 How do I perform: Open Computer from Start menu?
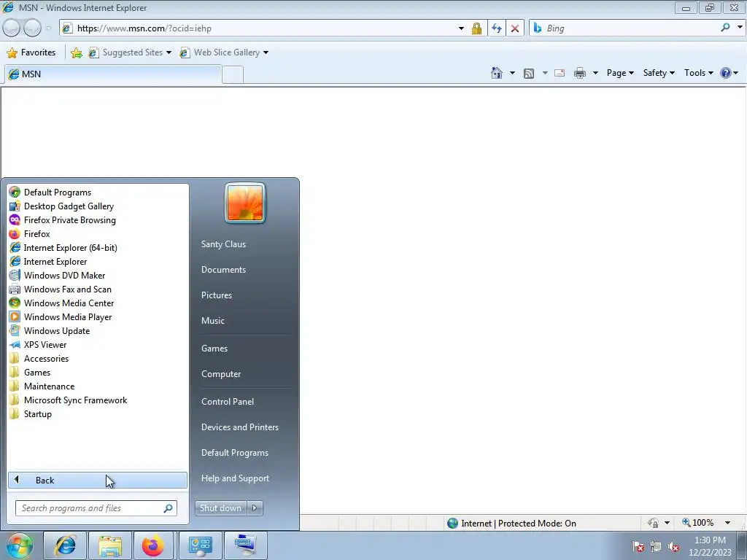point(221,374)
